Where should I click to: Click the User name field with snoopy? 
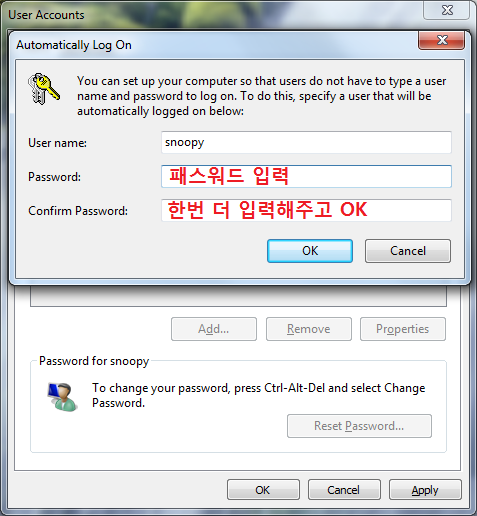[x=306, y=142]
